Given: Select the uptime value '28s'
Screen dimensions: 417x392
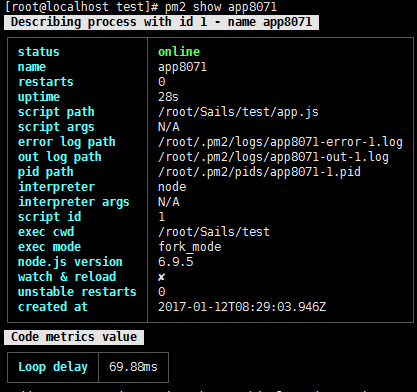Looking at the screenshot, I should [x=168, y=97].
